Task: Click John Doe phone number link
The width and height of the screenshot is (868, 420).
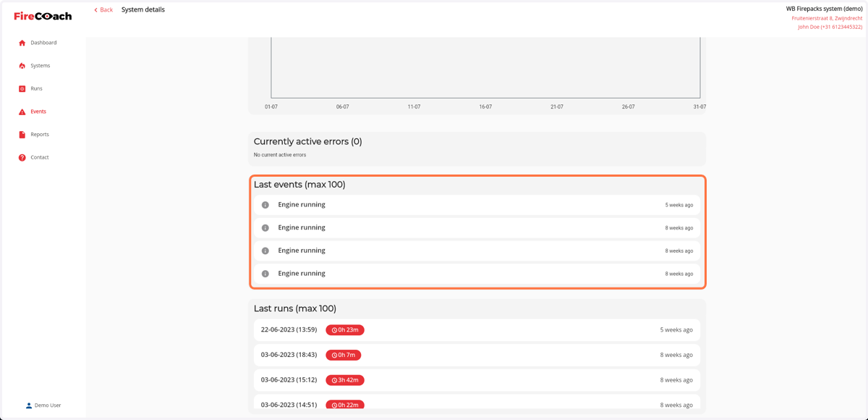Action: [830, 27]
